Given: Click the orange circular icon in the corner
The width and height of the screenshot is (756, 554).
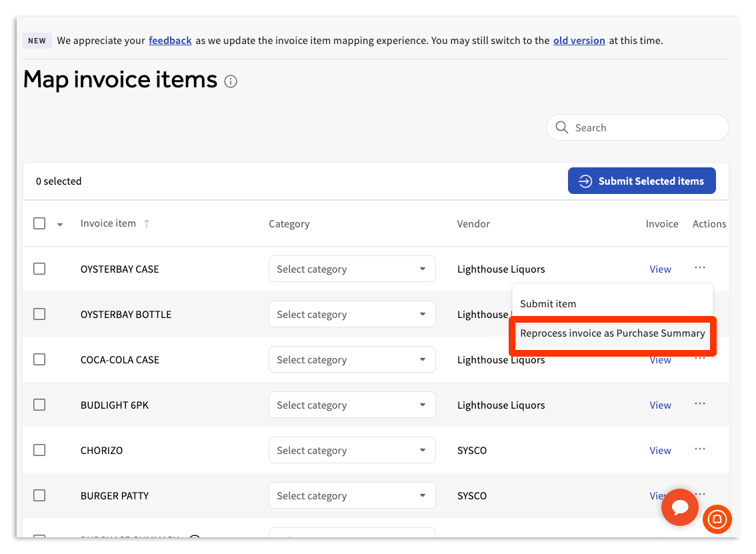Looking at the screenshot, I should coord(717,519).
